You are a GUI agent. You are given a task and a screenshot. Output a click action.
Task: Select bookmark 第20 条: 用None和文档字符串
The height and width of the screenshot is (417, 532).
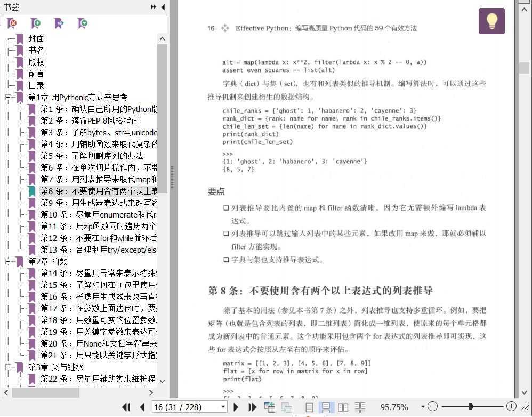[99, 344]
